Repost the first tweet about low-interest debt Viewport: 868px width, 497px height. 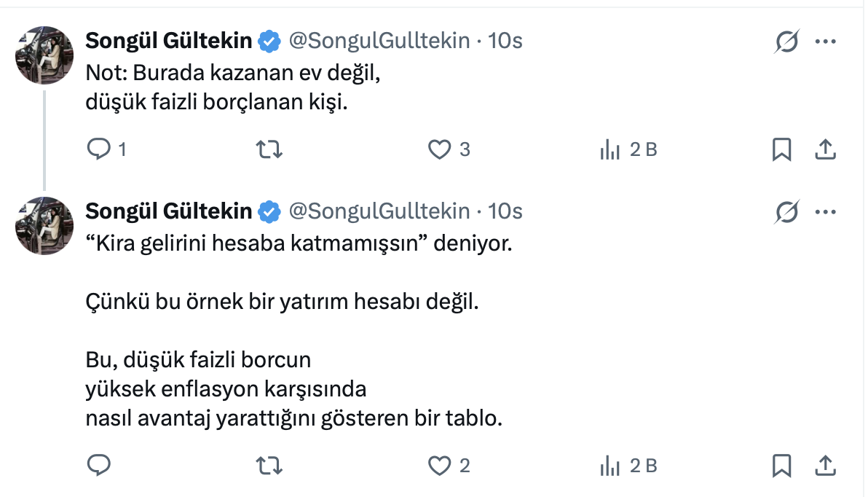[270, 149]
